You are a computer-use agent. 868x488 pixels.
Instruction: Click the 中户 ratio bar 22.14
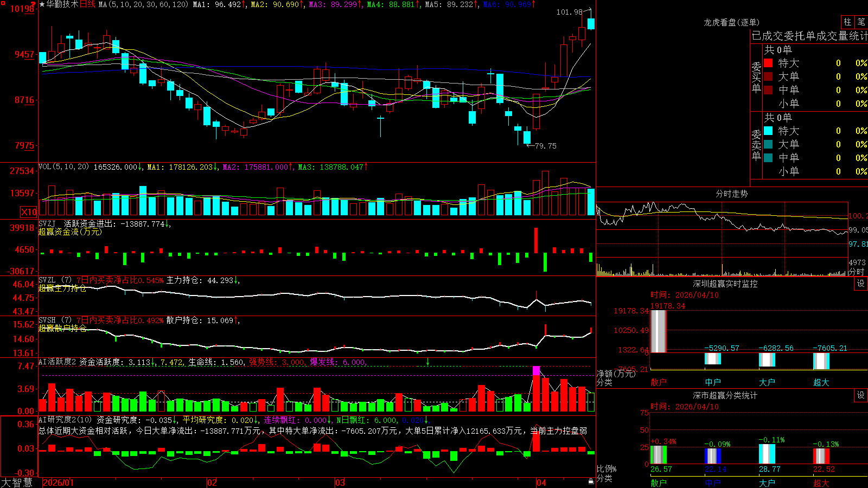click(x=712, y=457)
